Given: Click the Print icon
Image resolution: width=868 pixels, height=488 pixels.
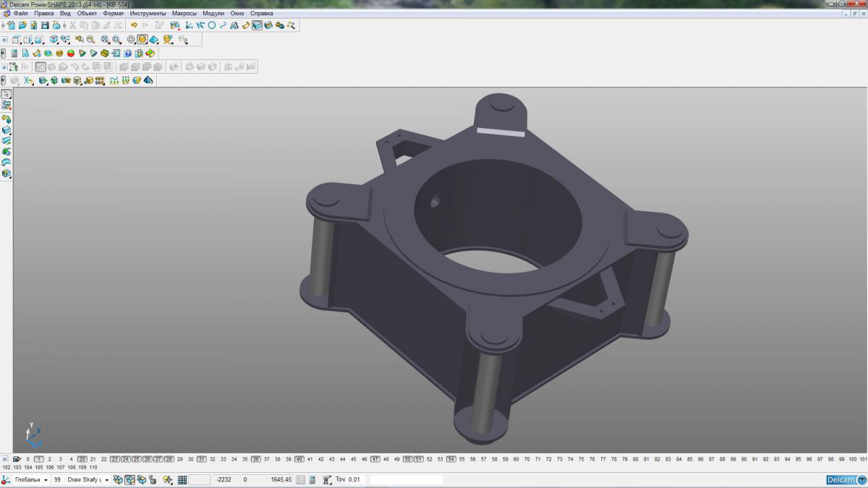Looking at the screenshot, I should click(56, 25).
